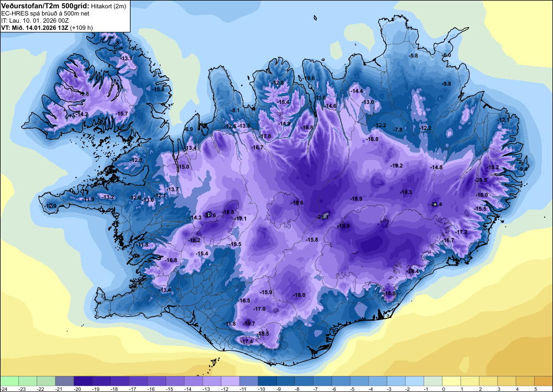Click the temperature value -21.1
The image size is (553, 392).
click(x=322, y=217)
